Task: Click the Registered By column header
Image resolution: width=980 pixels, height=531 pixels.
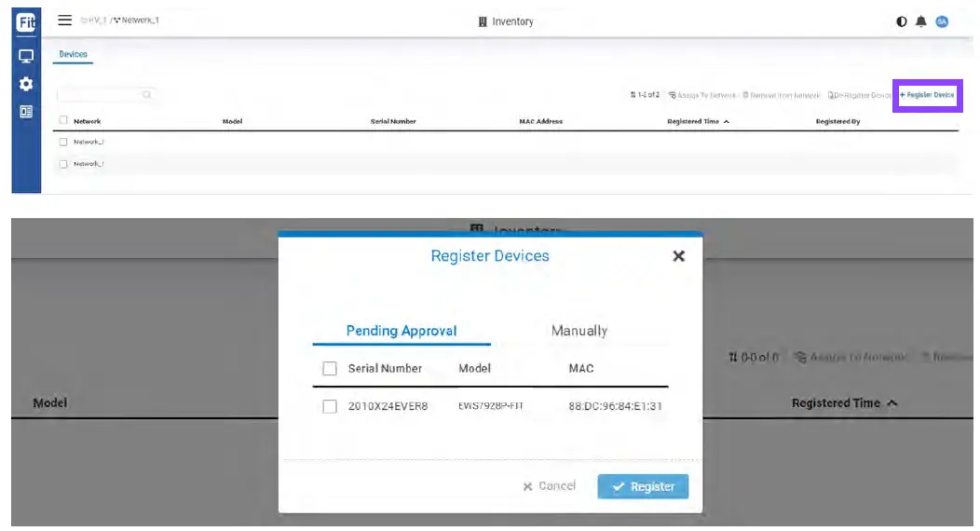Action: (837, 122)
